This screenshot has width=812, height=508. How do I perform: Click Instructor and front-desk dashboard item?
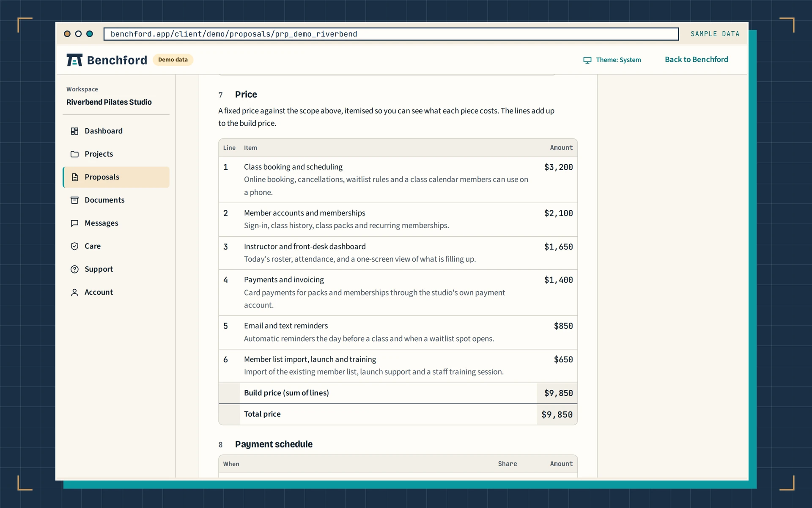304,246
